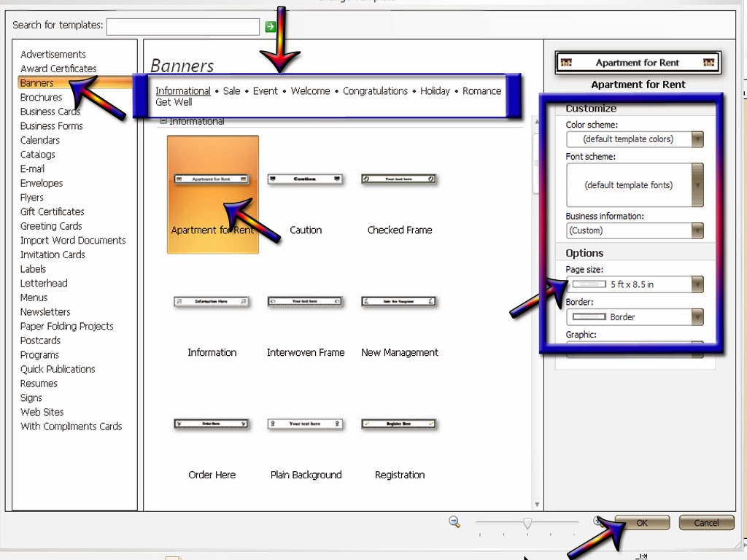Select Programs category

pos(39,355)
